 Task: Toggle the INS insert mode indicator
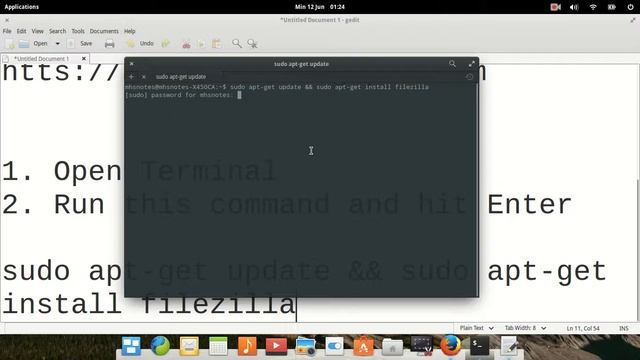tap(624, 328)
